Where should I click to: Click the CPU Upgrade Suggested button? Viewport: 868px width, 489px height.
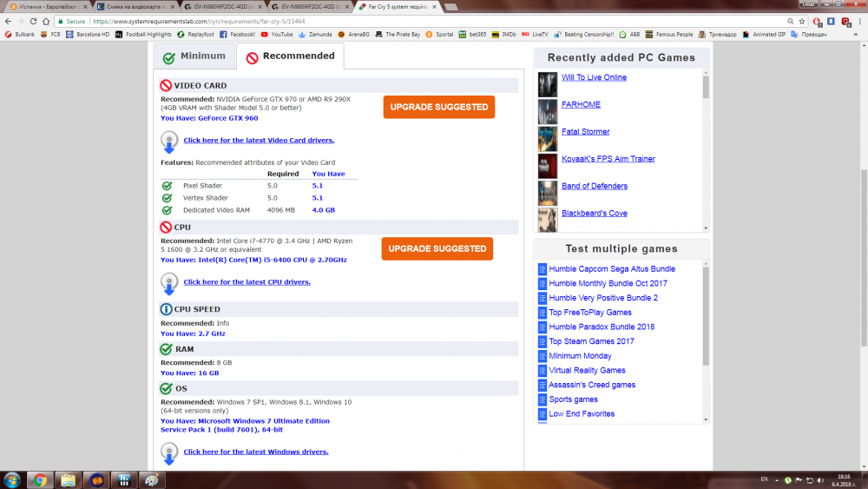click(x=437, y=248)
